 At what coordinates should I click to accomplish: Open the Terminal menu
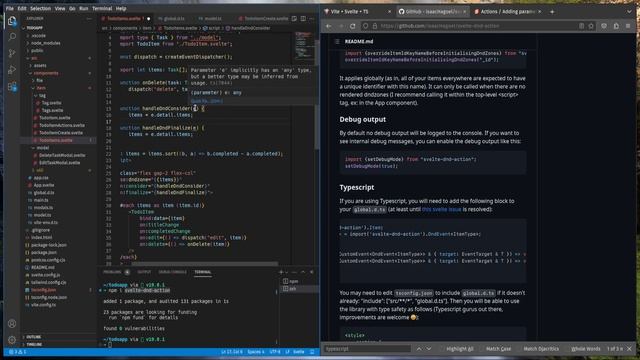(102, 8)
